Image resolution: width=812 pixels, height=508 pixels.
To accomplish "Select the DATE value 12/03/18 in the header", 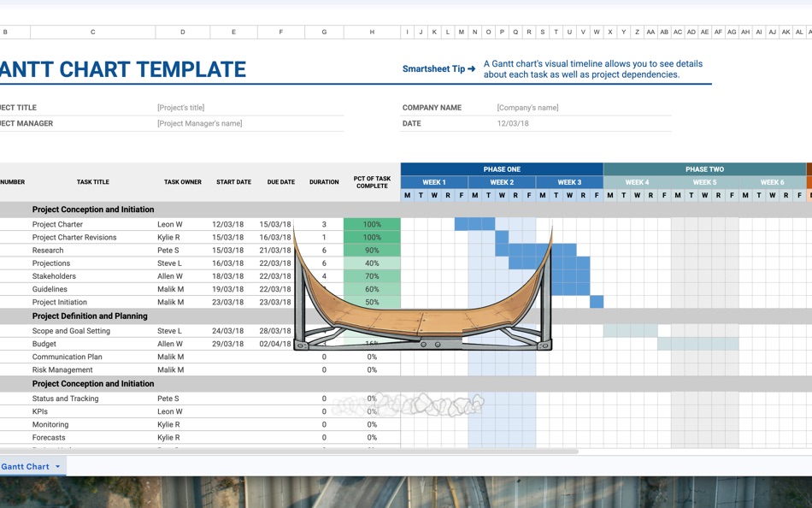I will 513,123.
